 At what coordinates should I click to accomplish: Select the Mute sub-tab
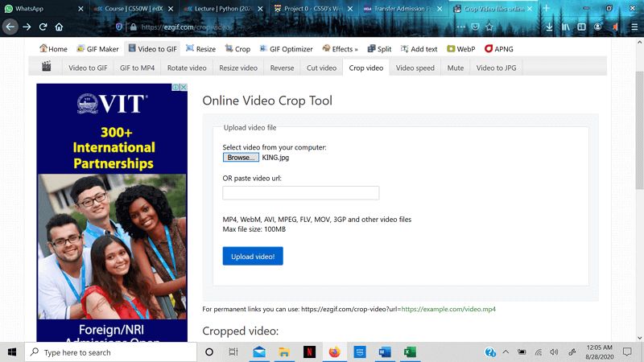tap(455, 68)
